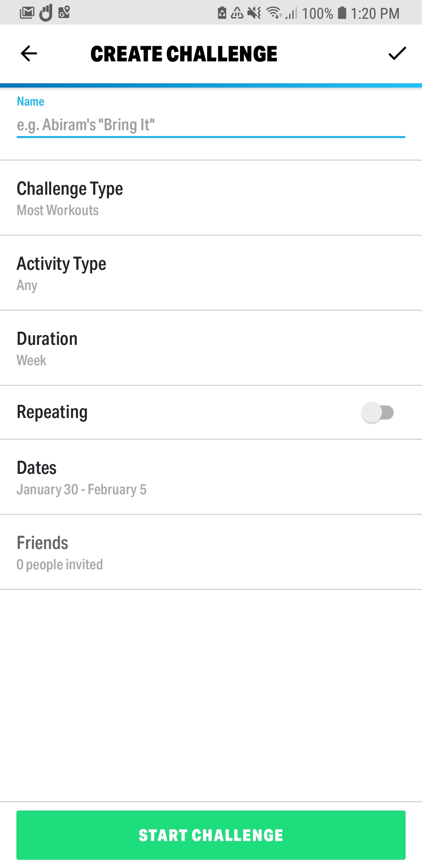The image size is (422, 868).
Task: Confirm challenge with the checkmark icon
Action: pos(397,54)
